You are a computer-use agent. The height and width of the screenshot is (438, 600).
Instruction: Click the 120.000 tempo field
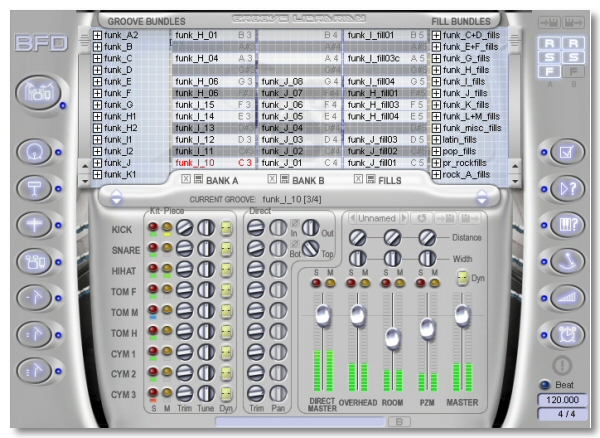click(x=562, y=400)
